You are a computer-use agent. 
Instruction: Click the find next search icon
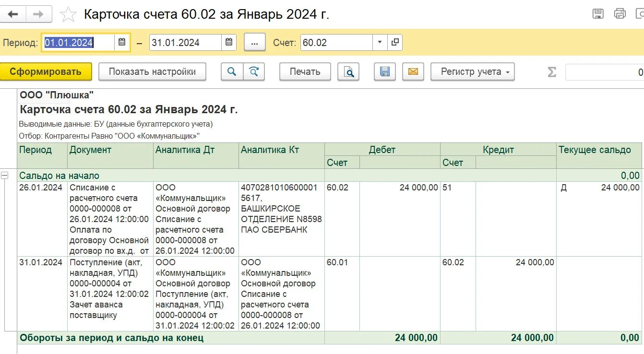click(x=254, y=72)
